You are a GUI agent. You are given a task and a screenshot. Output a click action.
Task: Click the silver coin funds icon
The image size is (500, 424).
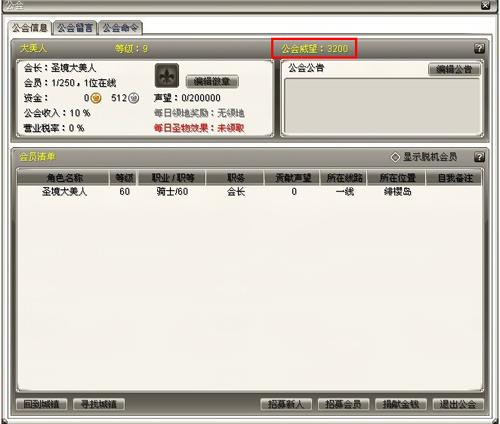point(134,98)
